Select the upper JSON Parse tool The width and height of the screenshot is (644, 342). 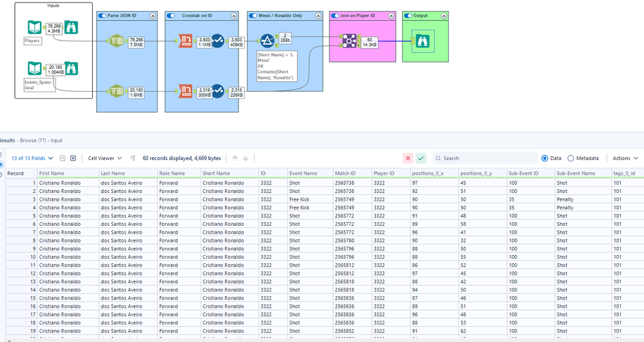click(117, 41)
